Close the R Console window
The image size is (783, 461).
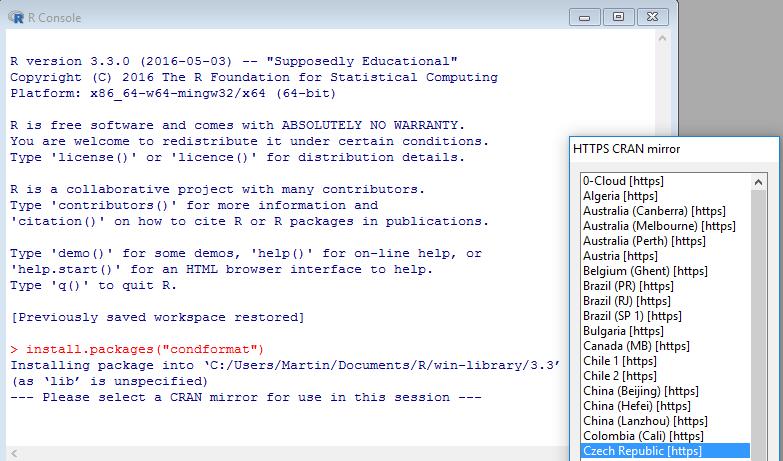coord(652,17)
